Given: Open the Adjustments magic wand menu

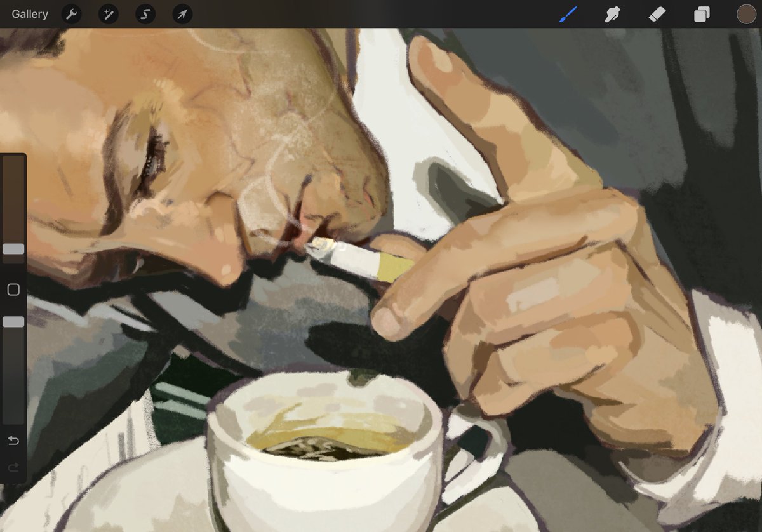Looking at the screenshot, I should point(108,14).
